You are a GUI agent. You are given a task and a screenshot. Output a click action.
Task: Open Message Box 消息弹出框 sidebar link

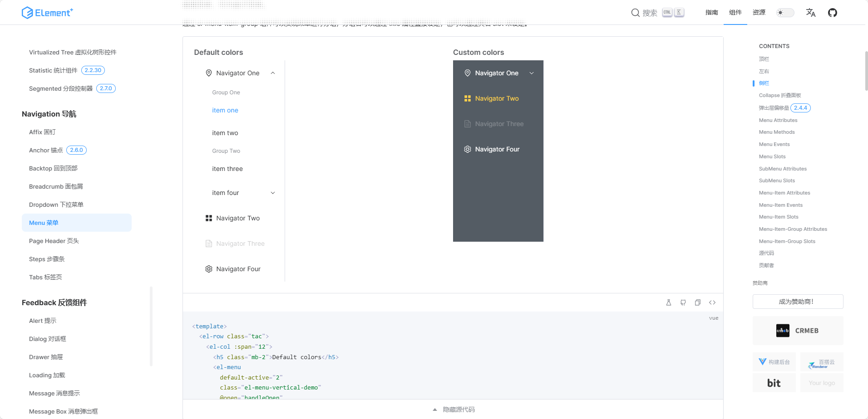coord(64,411)
